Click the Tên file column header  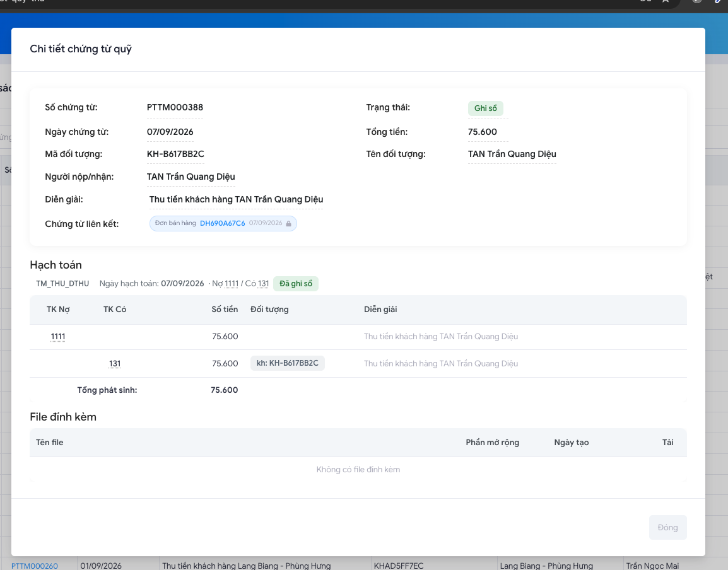[50, 443]
